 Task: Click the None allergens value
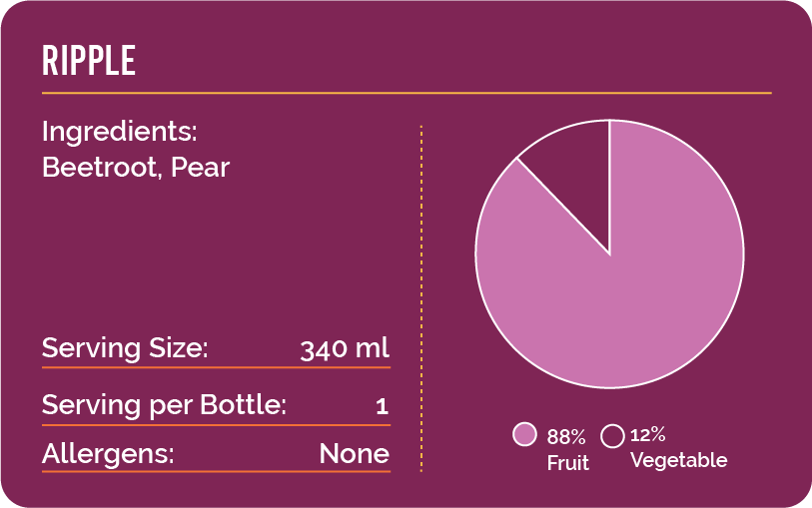click(355, 454)
